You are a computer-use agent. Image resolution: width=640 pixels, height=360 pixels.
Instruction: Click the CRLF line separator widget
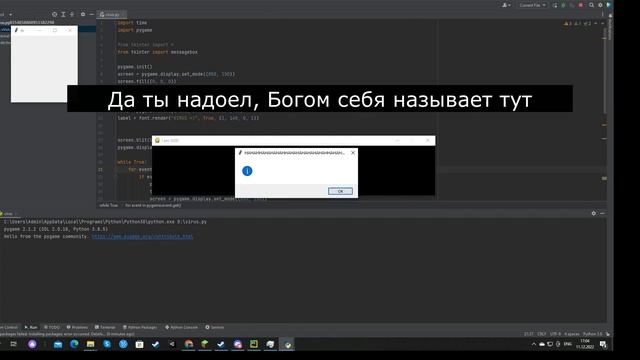pos(542,334)
